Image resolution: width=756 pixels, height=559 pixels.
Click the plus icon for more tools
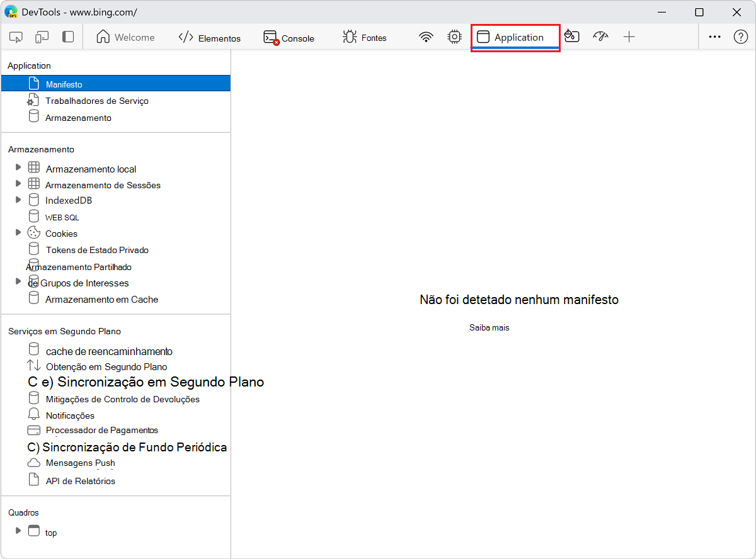pos(629,37)
